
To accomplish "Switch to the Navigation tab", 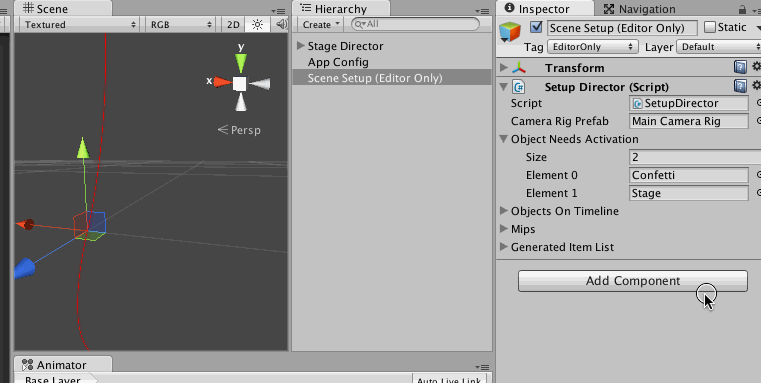I will (640, 9).
